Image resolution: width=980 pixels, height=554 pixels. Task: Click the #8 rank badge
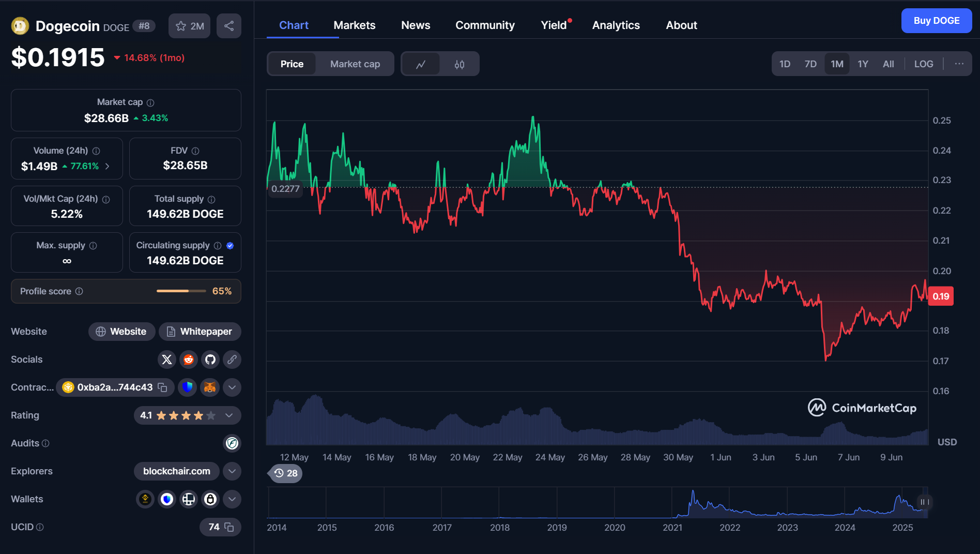(x=144, y=26)
